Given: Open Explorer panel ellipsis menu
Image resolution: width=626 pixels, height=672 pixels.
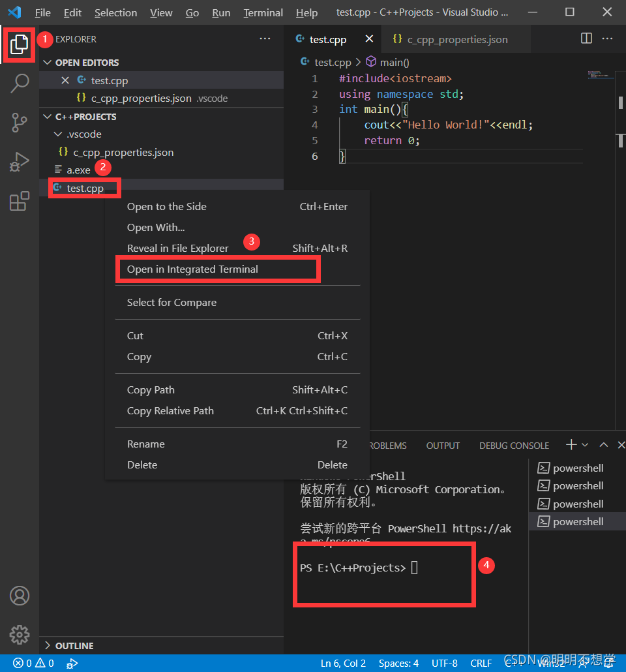Looking at the screenshot, I should point(265,38).
